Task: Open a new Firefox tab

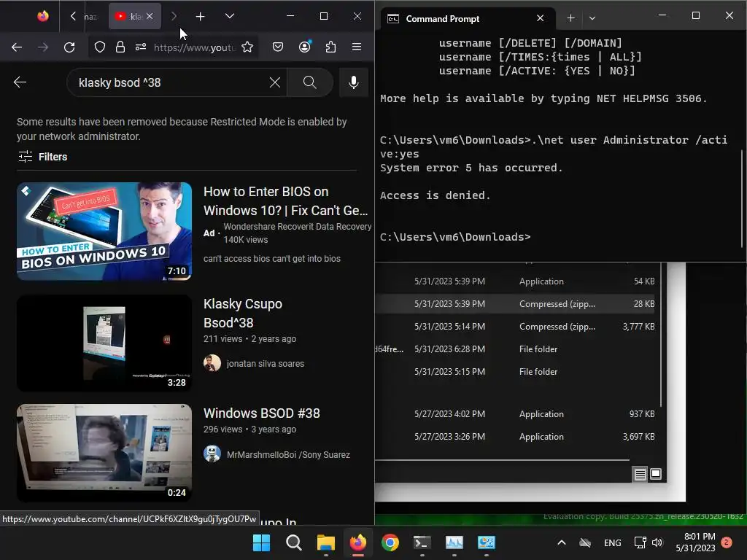Action: (200, 17)
